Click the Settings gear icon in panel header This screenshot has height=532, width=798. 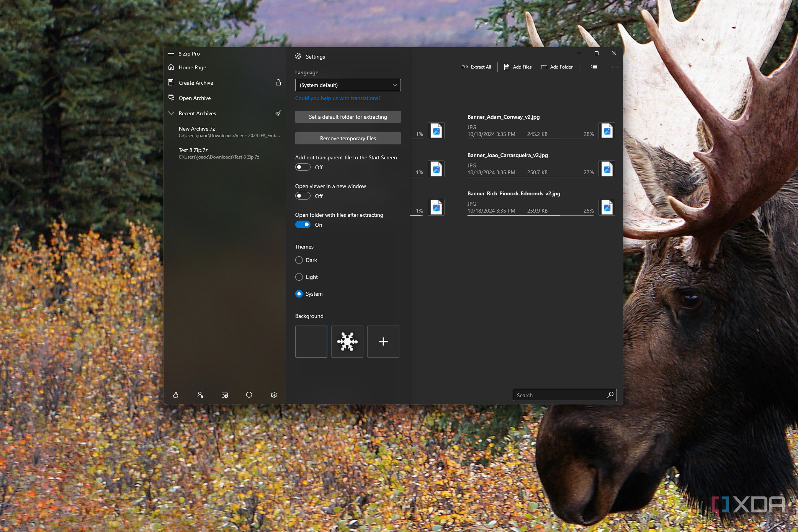click(x=298, y=57)
